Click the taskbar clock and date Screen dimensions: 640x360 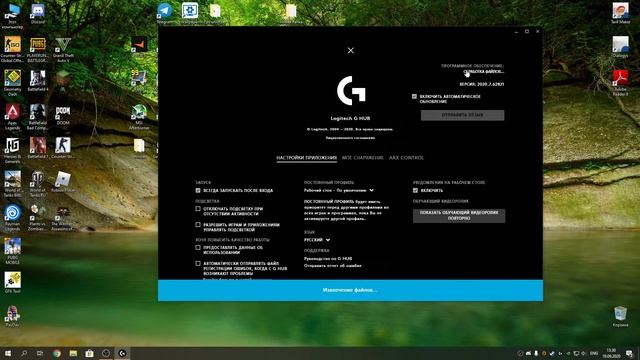point(611,353)
